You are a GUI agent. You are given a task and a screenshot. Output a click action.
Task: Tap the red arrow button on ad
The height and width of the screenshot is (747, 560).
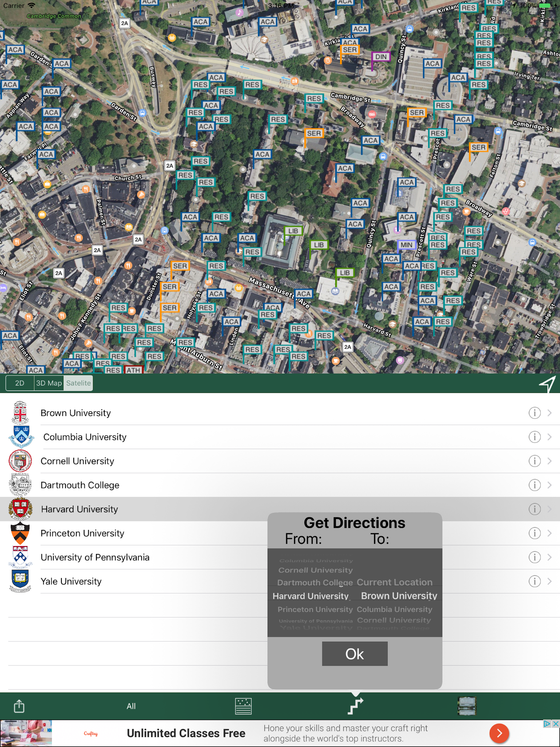(x=499, y=733)
